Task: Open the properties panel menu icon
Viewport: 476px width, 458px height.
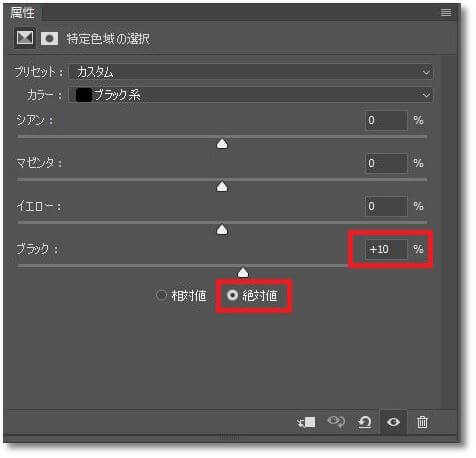Action: (446, 13)
